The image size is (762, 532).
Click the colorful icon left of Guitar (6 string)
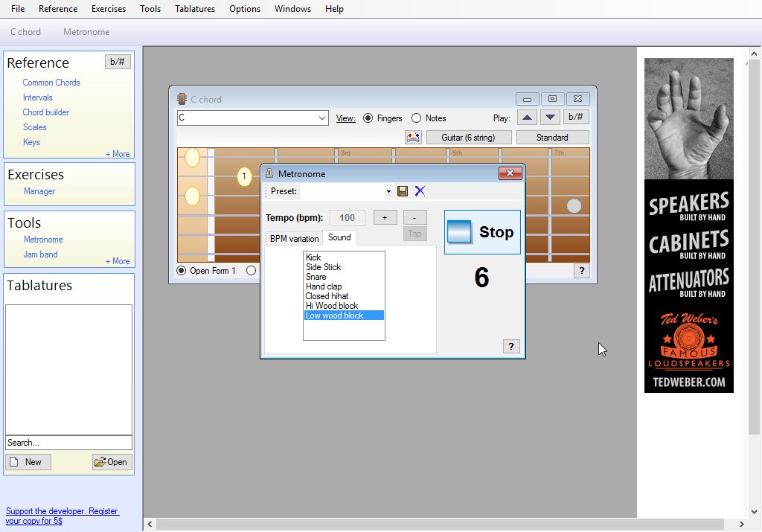click(x=413, y=138)
